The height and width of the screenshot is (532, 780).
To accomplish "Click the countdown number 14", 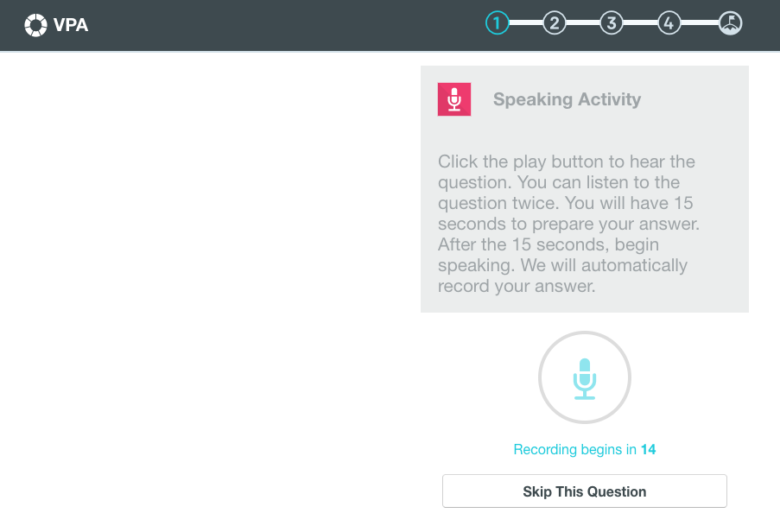I will [650, 449].
